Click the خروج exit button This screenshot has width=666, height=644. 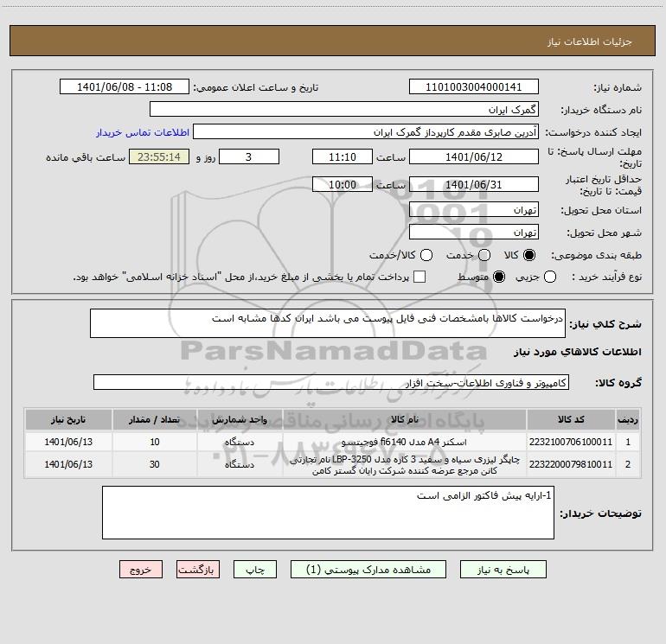tap(141, 570)
